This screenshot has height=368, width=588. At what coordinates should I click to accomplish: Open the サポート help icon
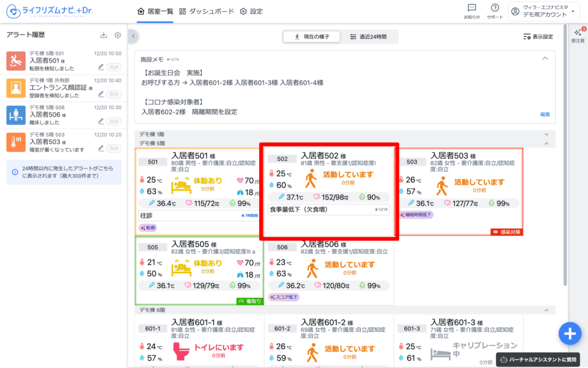[494, 10]
